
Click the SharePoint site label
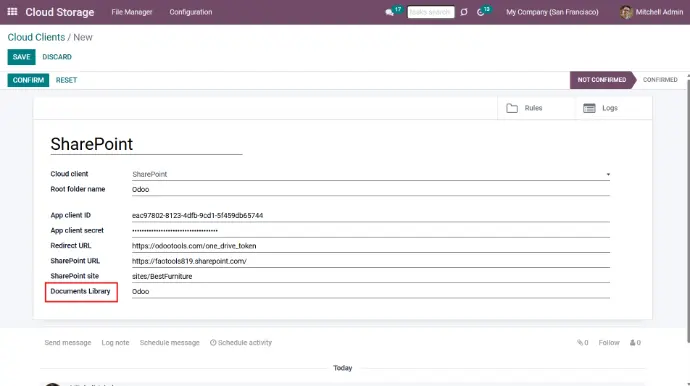[x=74, y=276]
